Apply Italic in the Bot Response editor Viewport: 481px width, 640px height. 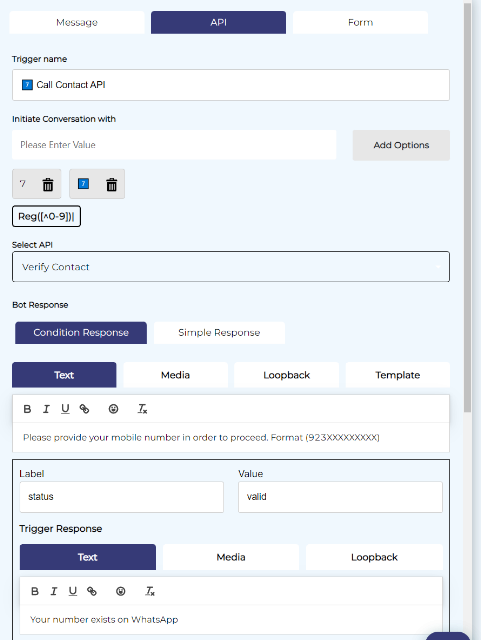[46, 409]
